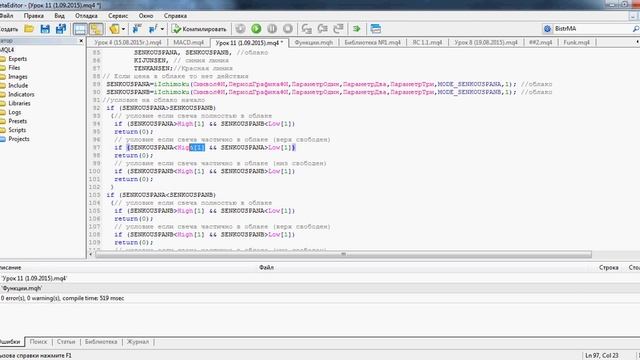640x360 pixels.
Task: Switch to RC 1.1.mq4 tab
Action: (x=427, y=42)
